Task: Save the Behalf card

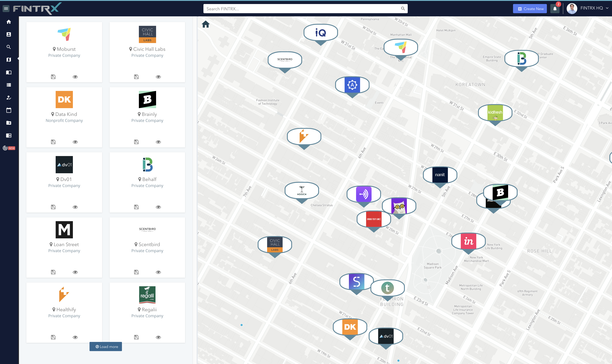Action: [136, 207]
